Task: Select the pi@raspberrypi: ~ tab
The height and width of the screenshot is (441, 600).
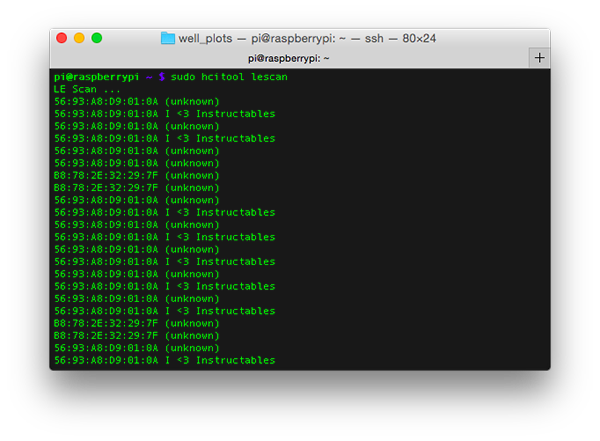Action: coord(290,58)
